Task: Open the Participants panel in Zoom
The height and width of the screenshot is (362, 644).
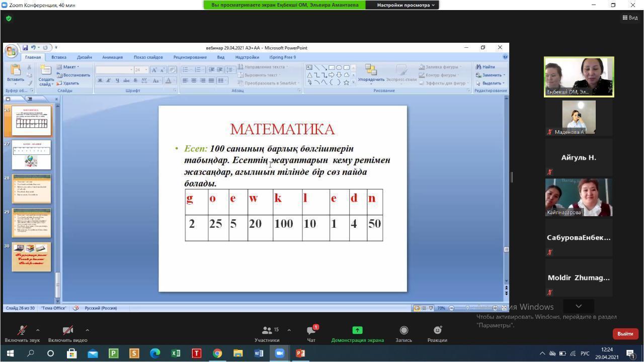Action: pos(267,330)
